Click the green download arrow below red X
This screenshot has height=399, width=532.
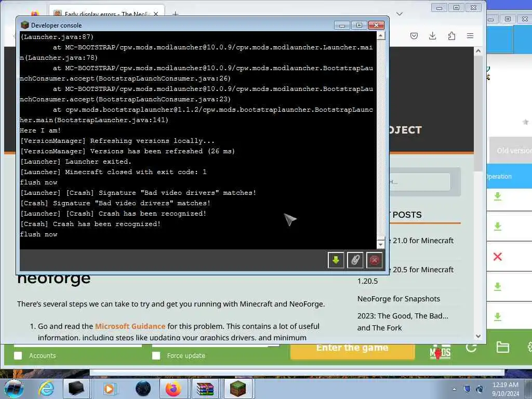point(497,287)
